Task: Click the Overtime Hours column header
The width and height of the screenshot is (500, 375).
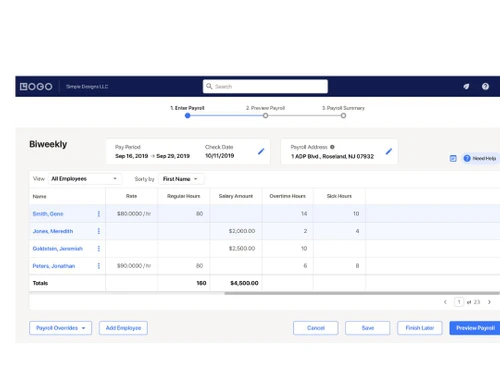Action: pyautogui.click(x=288, y=196)
